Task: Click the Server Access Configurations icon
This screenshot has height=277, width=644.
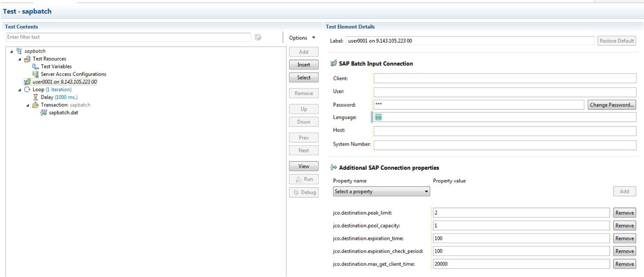Action: point(36,74)
